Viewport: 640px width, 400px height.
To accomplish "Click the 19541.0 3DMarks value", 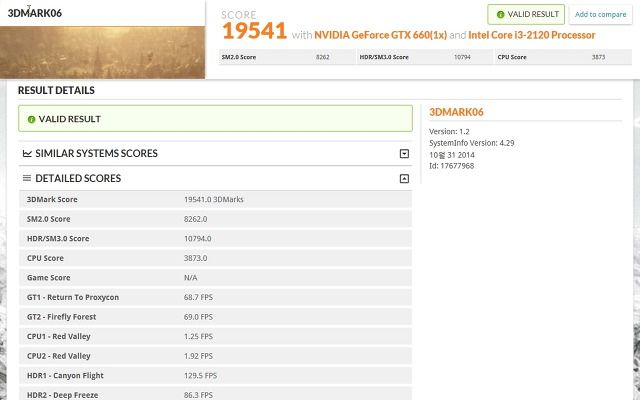I will coord(213,200).
